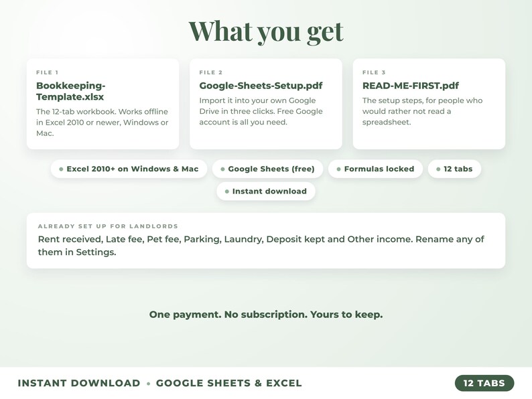Click "One payment. No subscription. Yours to keep."
Image resolution: width=532 pixels, height=399 pixels.
coord(266,315)
